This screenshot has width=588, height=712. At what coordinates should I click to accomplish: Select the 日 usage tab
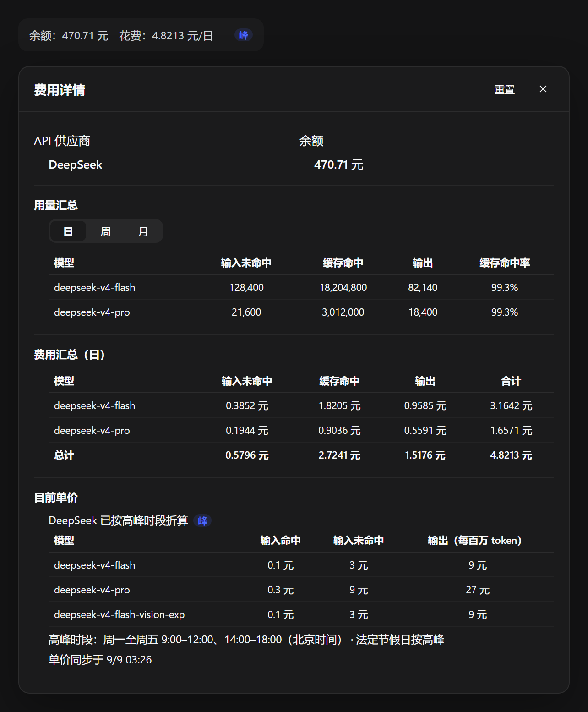pos(68,231)
